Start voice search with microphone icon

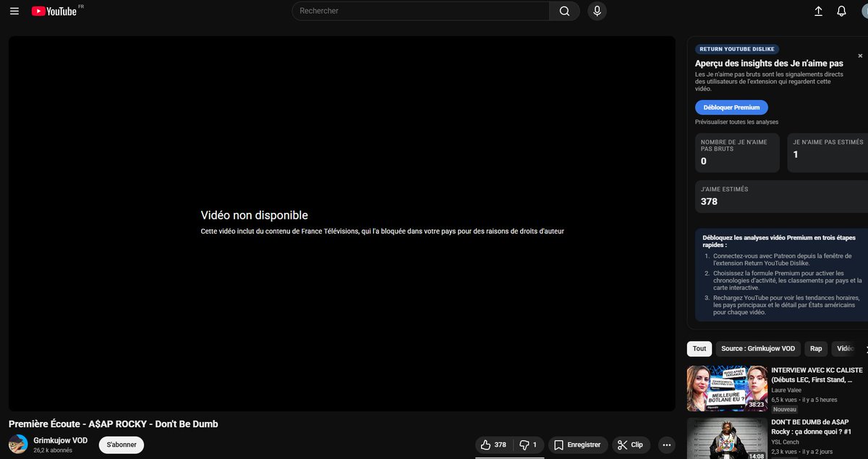(x=597, y=11)
